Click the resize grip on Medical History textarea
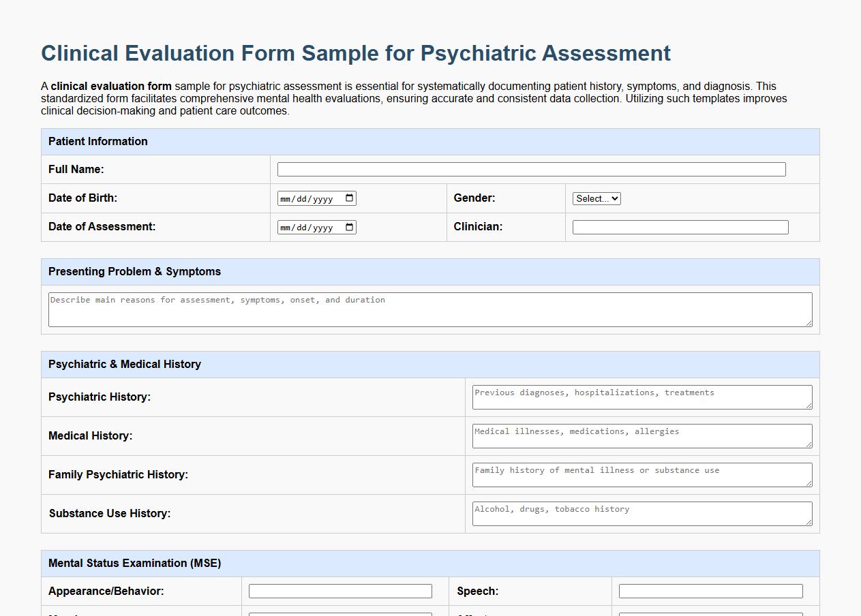The image size is (861, 616). coord(809,446)
